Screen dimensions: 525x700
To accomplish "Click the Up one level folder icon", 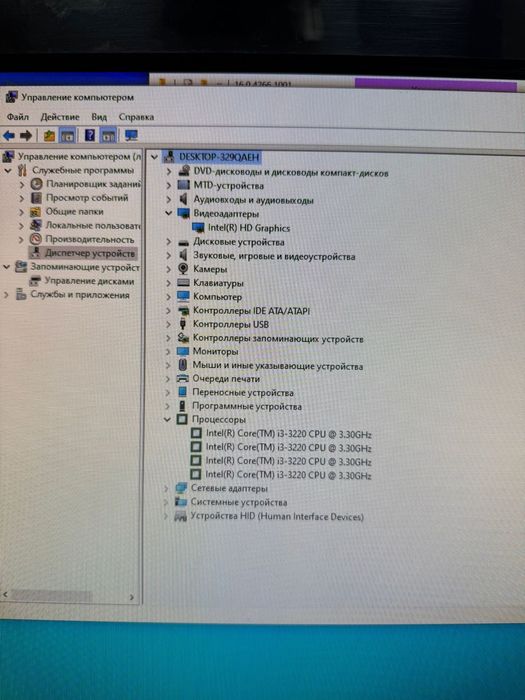I will [x=49, y=135].
